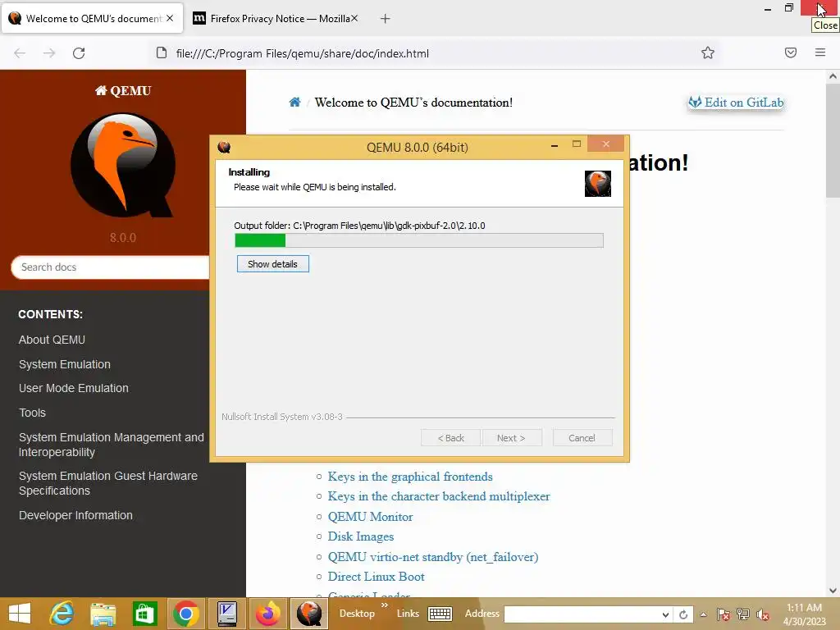This screenshot has height=630, width=840.
Task: Open the clock showing 1:11 AM
Action: pyautogui.click(x=804, y=614)
